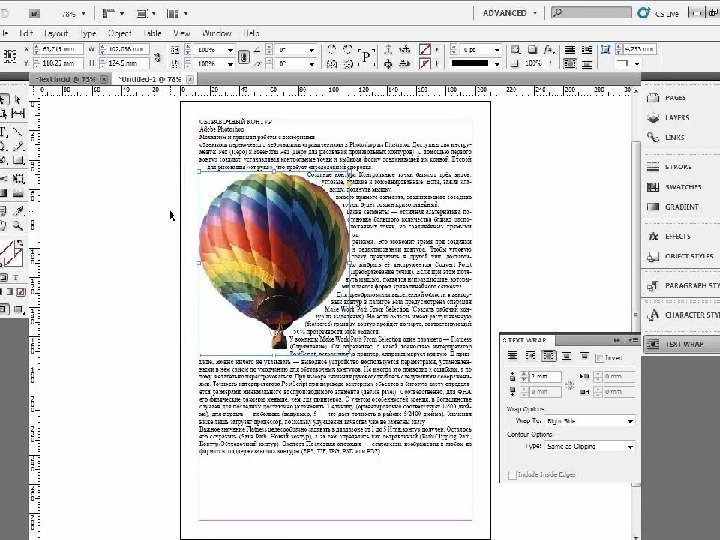Screen dimensions: 720x540
Task: Click the balloon image on the page
Action: tap(274, 260)
